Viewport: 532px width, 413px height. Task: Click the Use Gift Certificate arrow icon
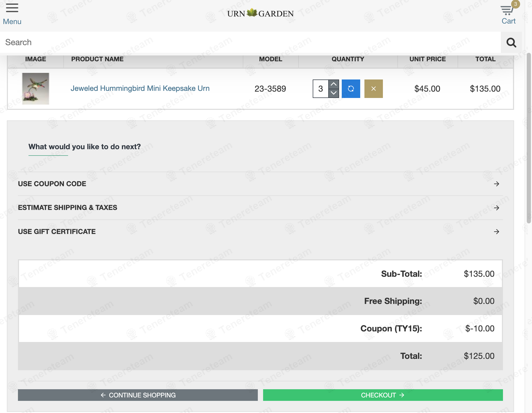point(496,232)
